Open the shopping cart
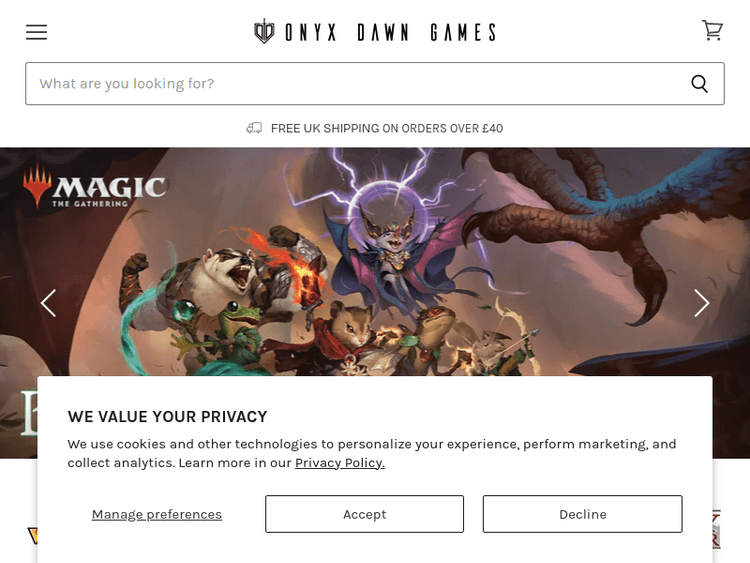 pyautogui.click(x=712, y=30)
